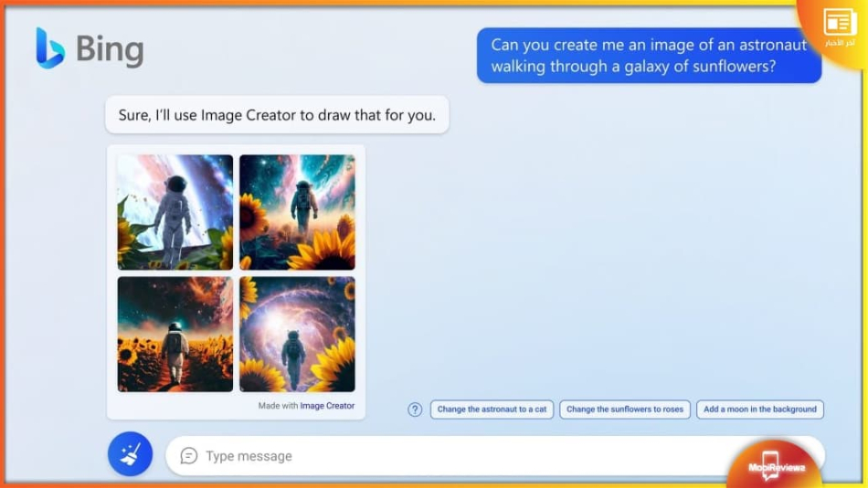Choose 'Add a moon in the background' suggestion
The image size is (868, 488).
point(759,409)
